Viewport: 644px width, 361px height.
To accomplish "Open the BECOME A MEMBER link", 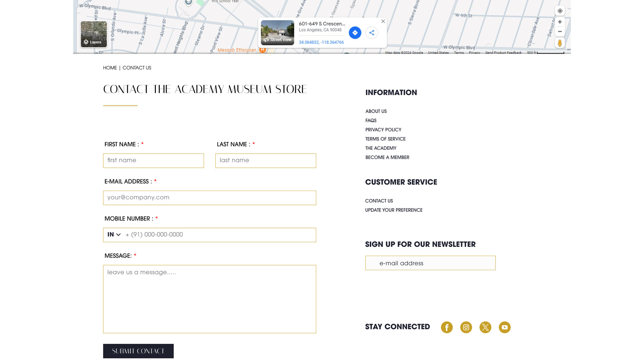I will [387, 157].
